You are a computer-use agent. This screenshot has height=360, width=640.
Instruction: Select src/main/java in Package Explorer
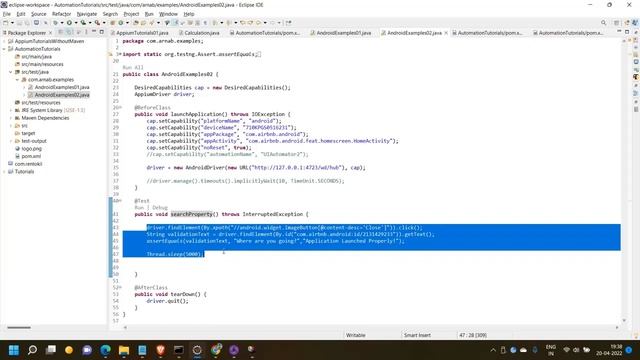pyautogui.click(x=36, y=57)
